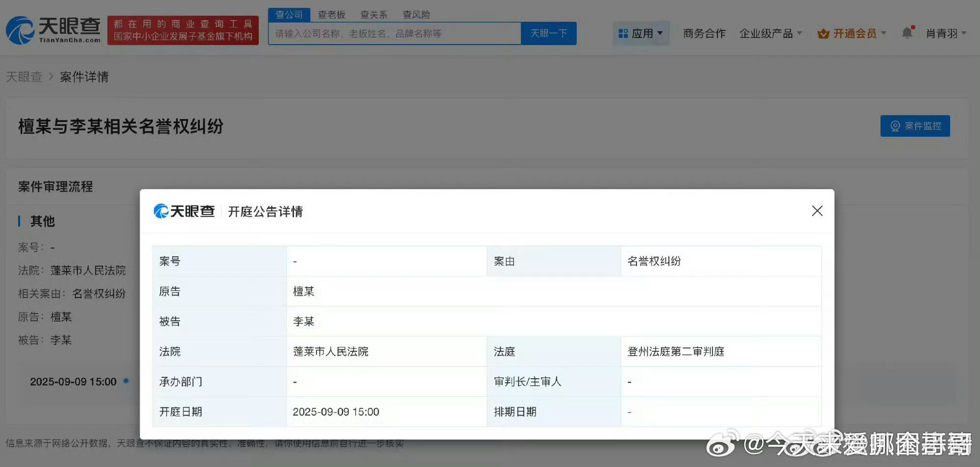Focus the company name search input field
Viewport: 980px width, 467px height.
tap(394, 33)
